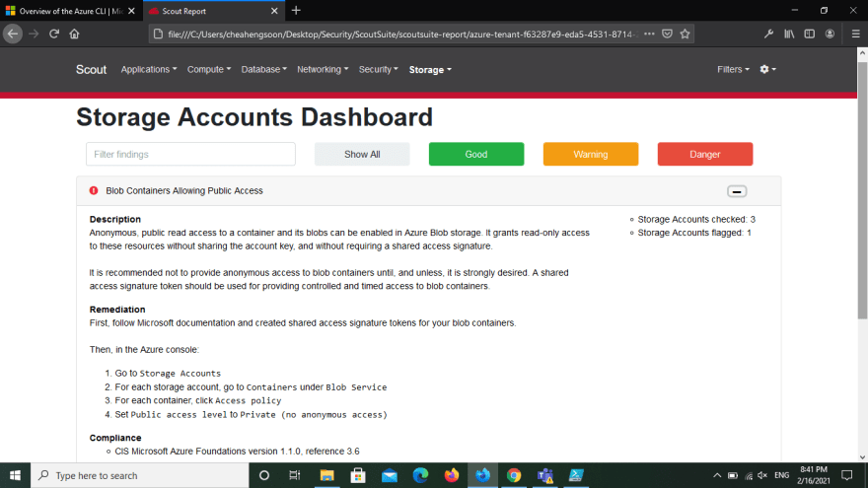The image size is (868, 488).
Task: Open the Filters dropdown
Action: [733, 70]
